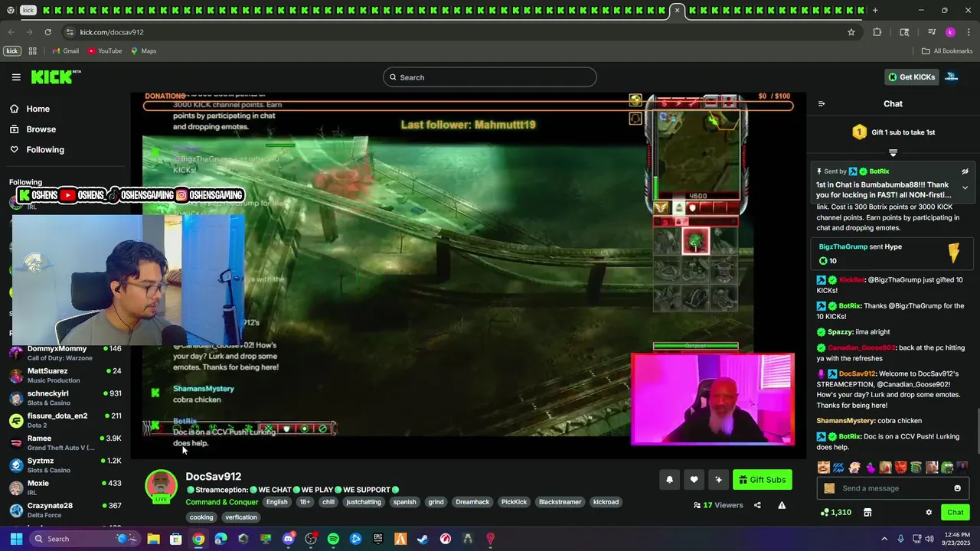Screen dimensions: 980x551
Task: Click the first quick emote above chat input
Action: pyautogui.click(x=823, y=467)
